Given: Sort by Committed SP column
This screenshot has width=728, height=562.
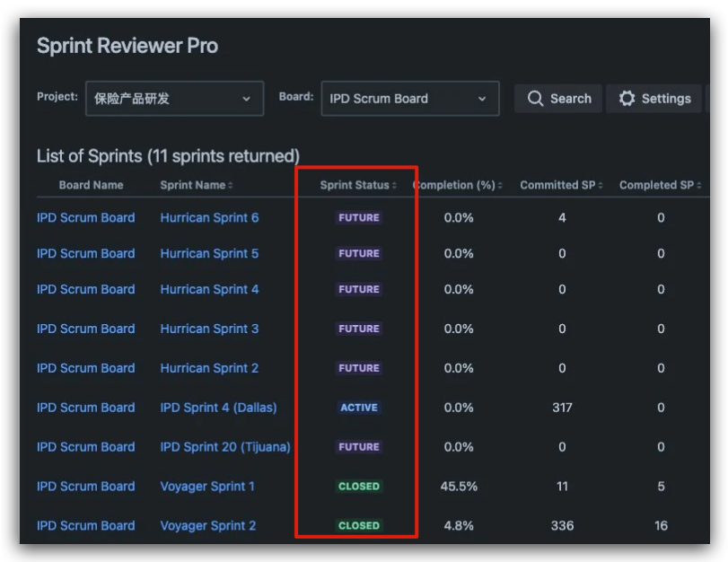Looking at the screenshot, I should (561, 185).
